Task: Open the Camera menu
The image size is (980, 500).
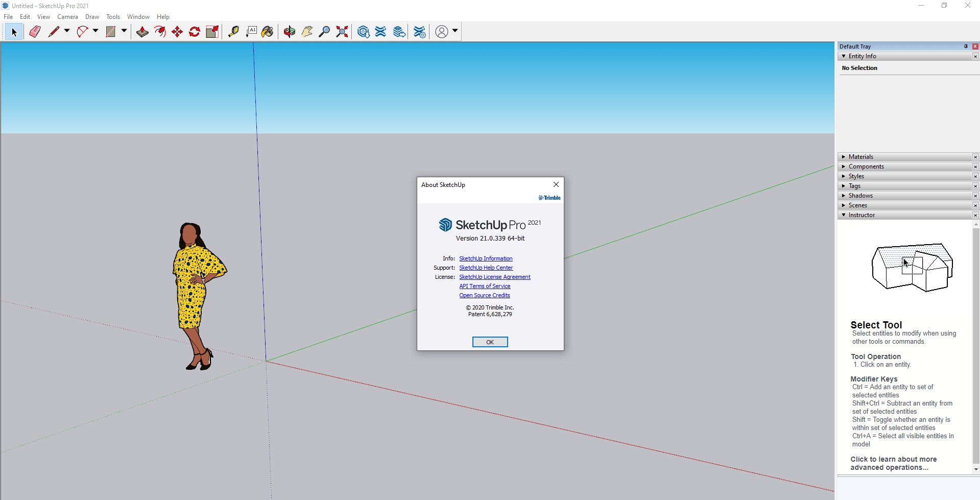Action: (x=67, y=17)
